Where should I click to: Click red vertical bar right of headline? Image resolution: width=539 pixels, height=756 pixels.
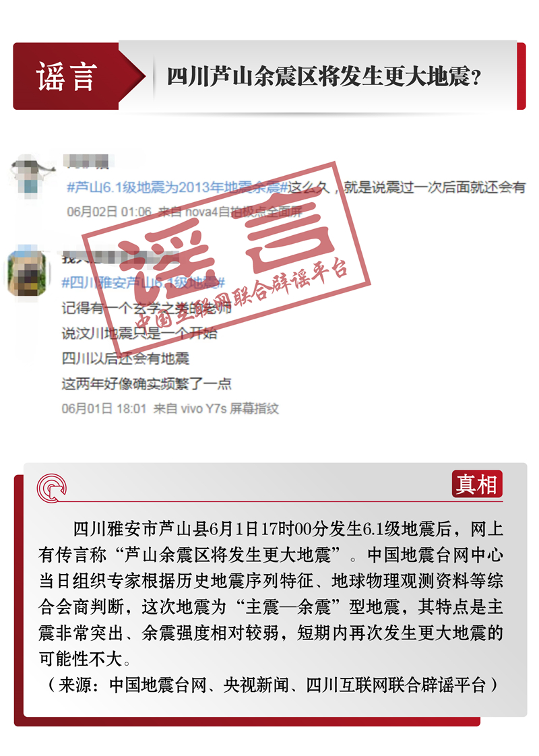(x=521, y=76)
